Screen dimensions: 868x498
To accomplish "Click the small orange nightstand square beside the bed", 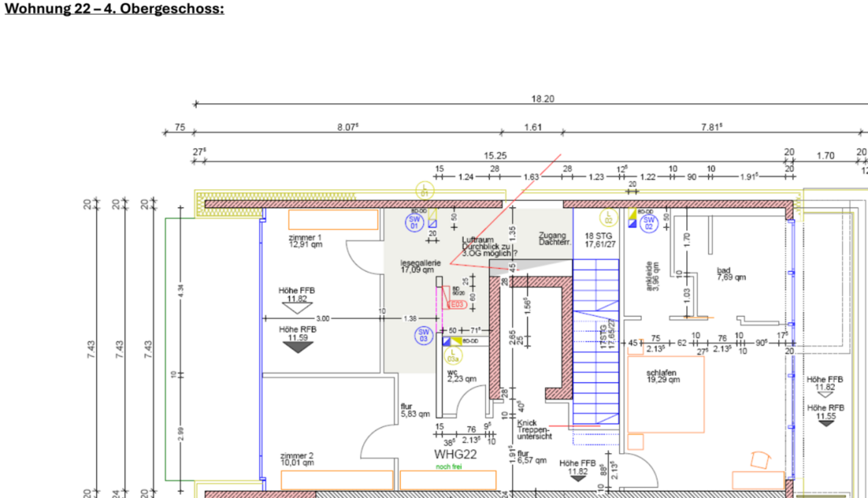I will click(x=635, y=441).
